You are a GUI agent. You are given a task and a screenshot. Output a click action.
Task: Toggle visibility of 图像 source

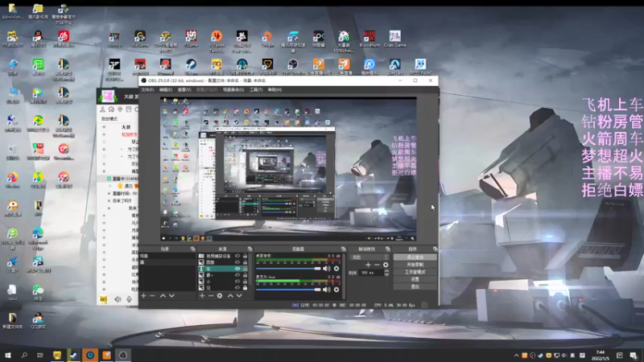pos(237,262)
